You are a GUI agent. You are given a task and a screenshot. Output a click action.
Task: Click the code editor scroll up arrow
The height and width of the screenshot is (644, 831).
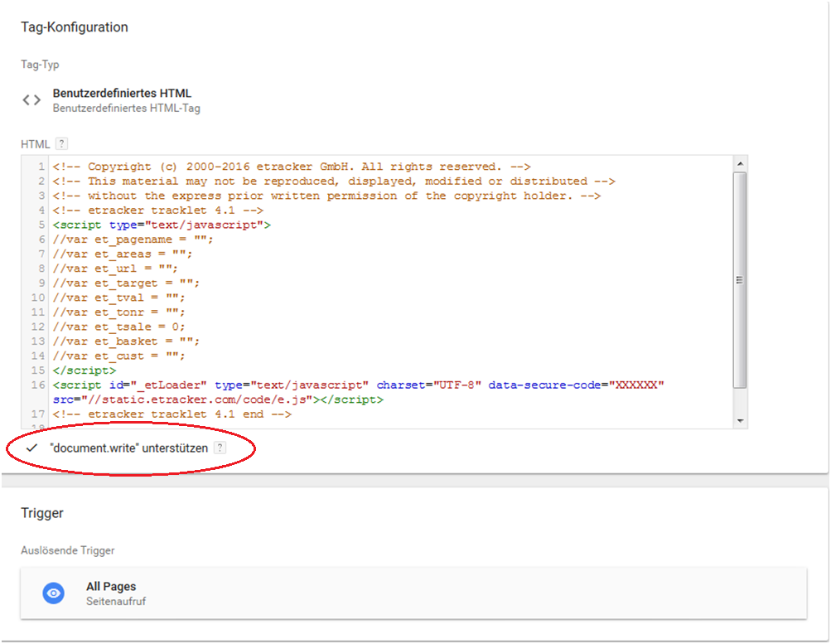click(x=740, y=163)
